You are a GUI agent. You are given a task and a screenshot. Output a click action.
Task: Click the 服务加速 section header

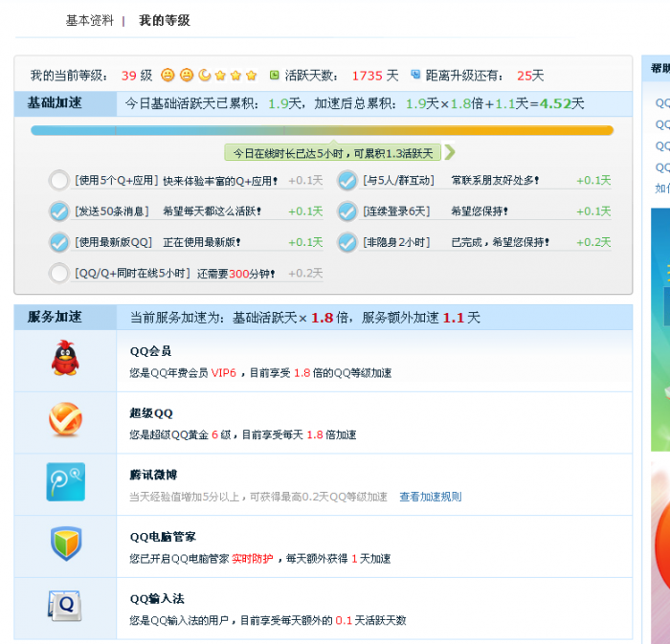55,317
